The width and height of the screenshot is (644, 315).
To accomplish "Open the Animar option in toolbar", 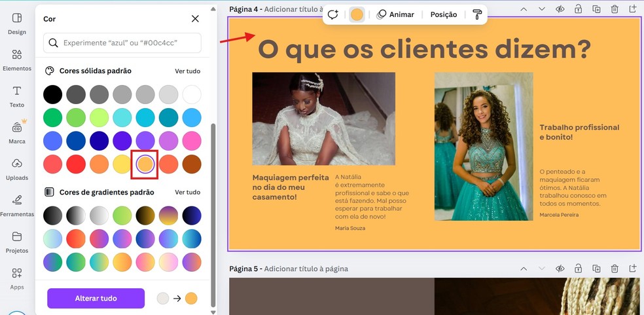I will [395, 14].
